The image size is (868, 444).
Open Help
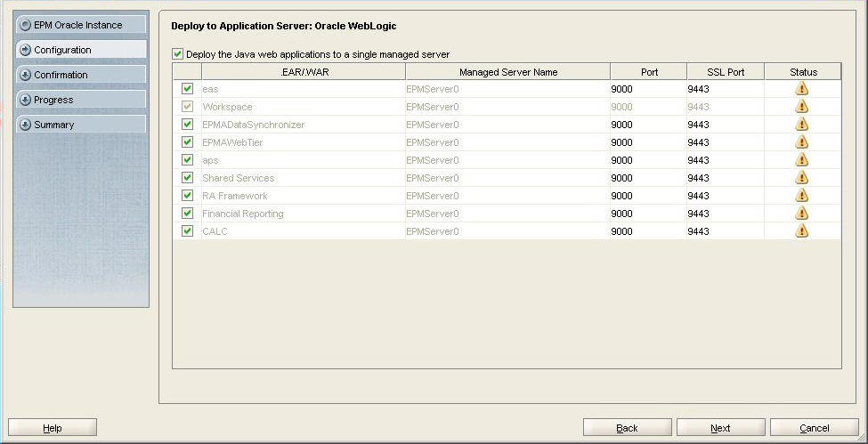pyautogui.click(x=53, y=428)
